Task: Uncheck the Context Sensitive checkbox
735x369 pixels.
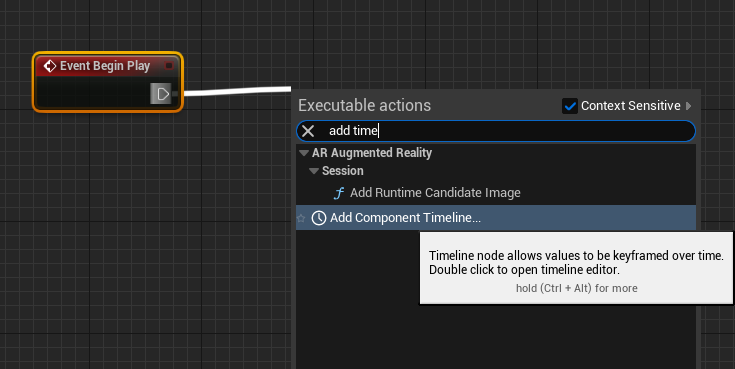Action: pos(570,106)
